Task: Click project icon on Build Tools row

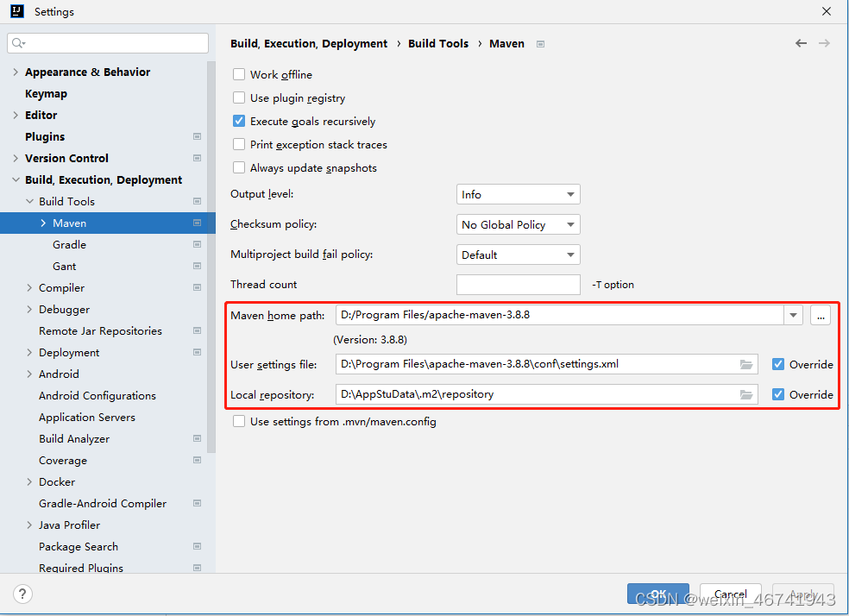Action: click(197, 201)
